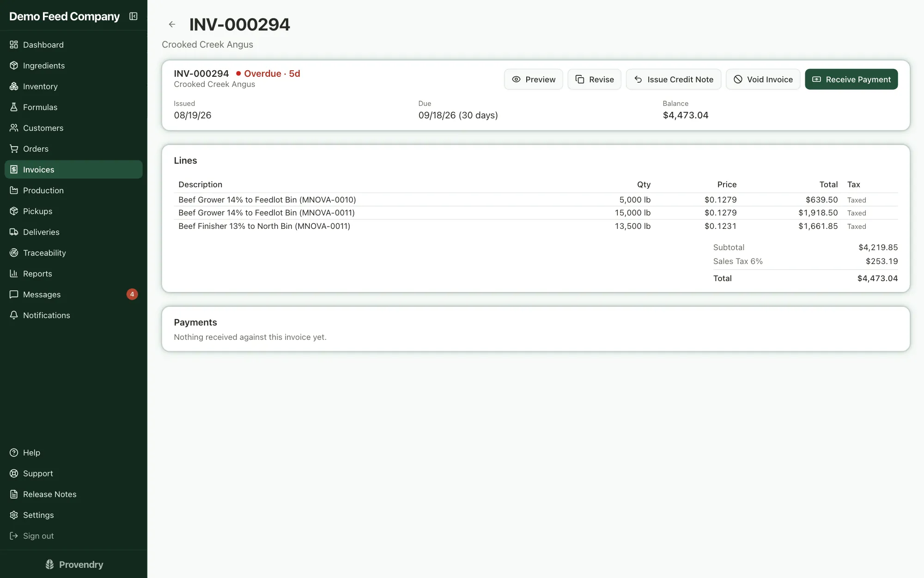The image size is (924, 578).
Task: Open Settings
Action: 73,515
